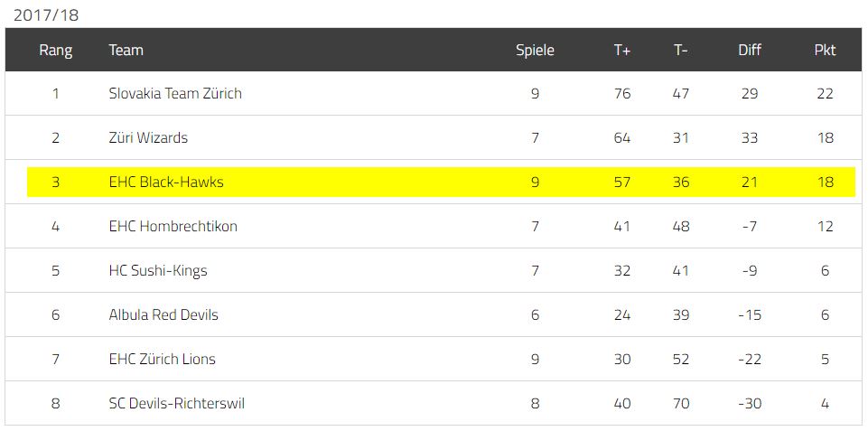Click the Rang column header
The image size is (868, 431).
[x=55, y=50]
